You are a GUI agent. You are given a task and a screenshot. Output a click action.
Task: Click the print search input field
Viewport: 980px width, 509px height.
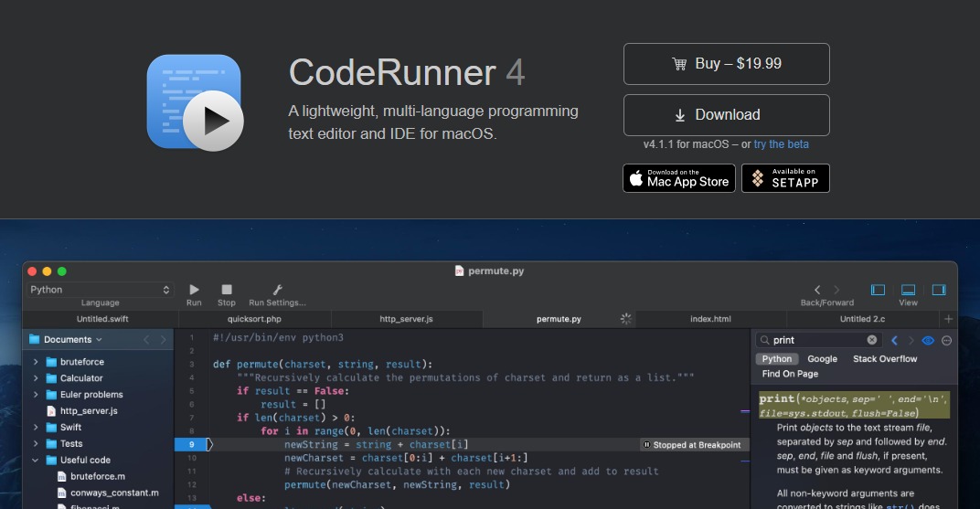817,340
